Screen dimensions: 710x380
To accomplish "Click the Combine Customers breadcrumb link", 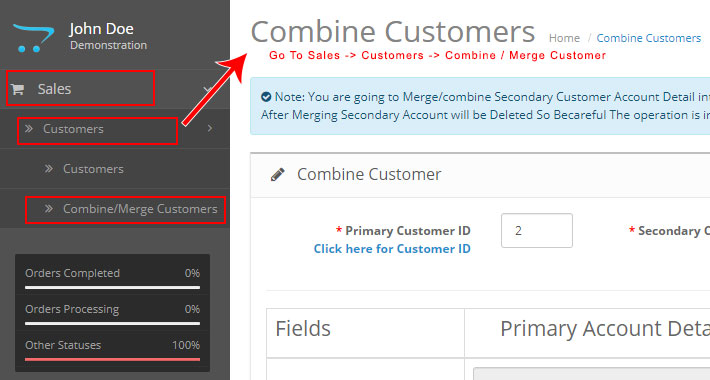I will point(648,38).
